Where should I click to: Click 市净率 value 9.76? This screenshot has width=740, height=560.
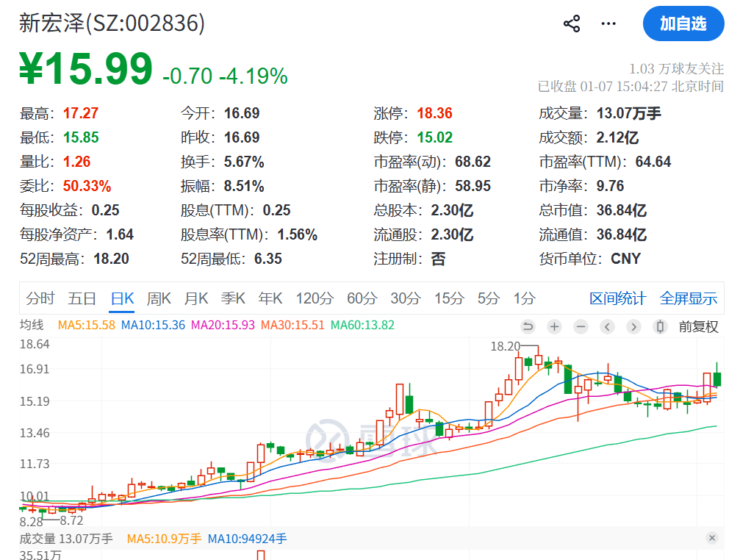click(610, 186)
